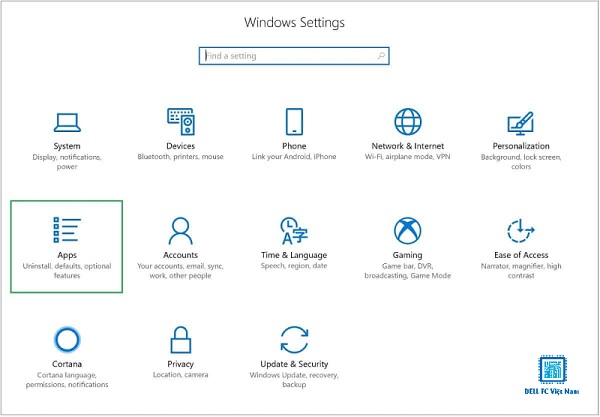Open Time & Language icon
The width and height of the screenshot is (600, 417).
pyautogui.click(x=294, y=231)
